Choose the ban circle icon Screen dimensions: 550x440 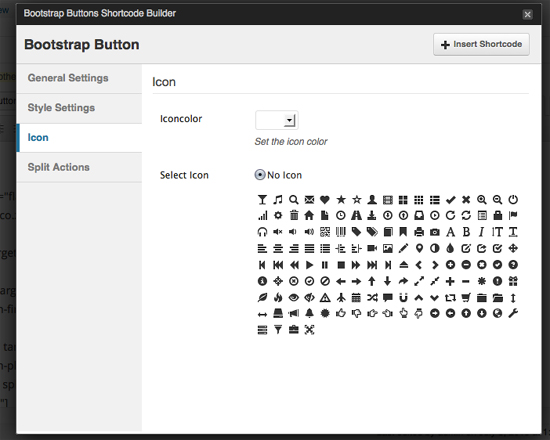tap(325, 281)
